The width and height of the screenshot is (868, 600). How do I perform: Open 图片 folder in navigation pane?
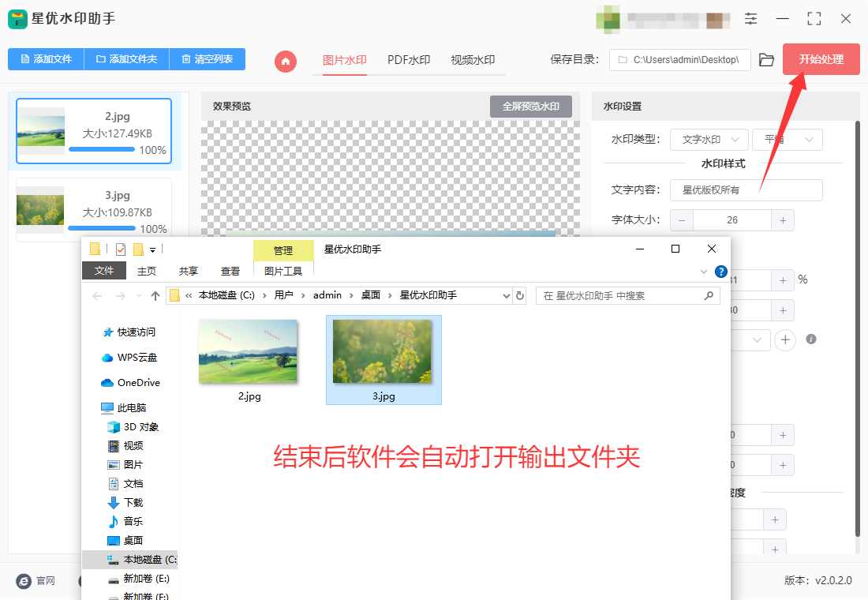point(125,465)
